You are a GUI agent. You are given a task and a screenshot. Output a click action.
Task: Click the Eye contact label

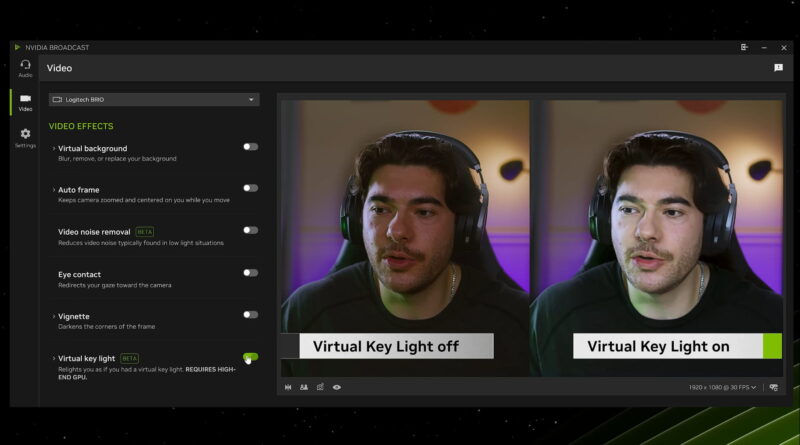[x=79, y=275]
